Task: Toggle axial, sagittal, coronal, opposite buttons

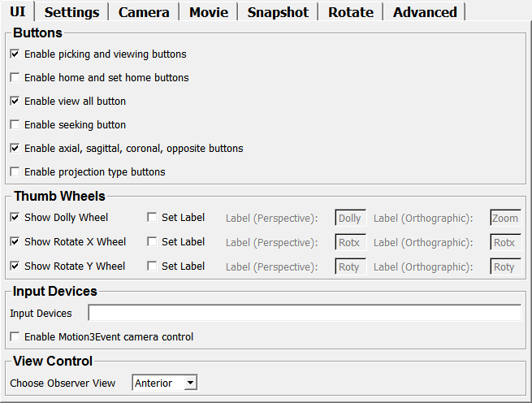Action: pyautogui.click(x=15, y=149)
